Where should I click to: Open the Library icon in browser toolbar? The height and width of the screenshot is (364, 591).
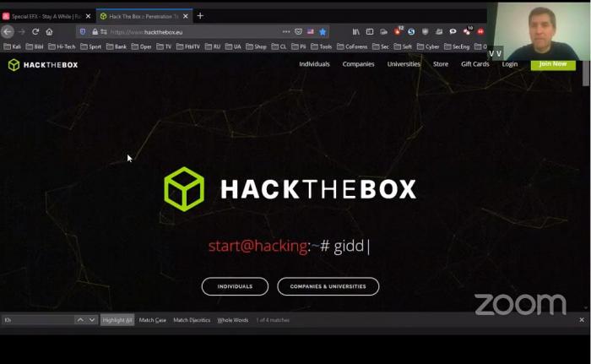click(355, 31)
